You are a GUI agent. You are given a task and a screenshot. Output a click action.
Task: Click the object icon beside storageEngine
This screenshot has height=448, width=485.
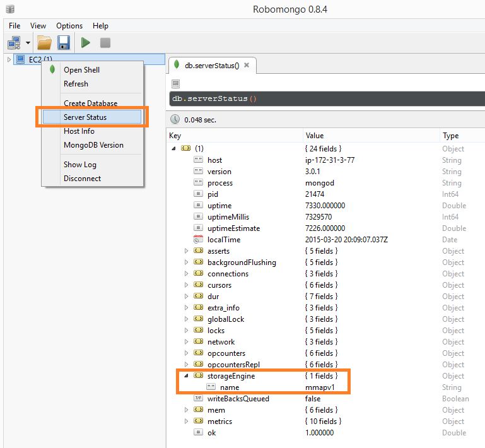pyautogui.click(x=198, y=375)
